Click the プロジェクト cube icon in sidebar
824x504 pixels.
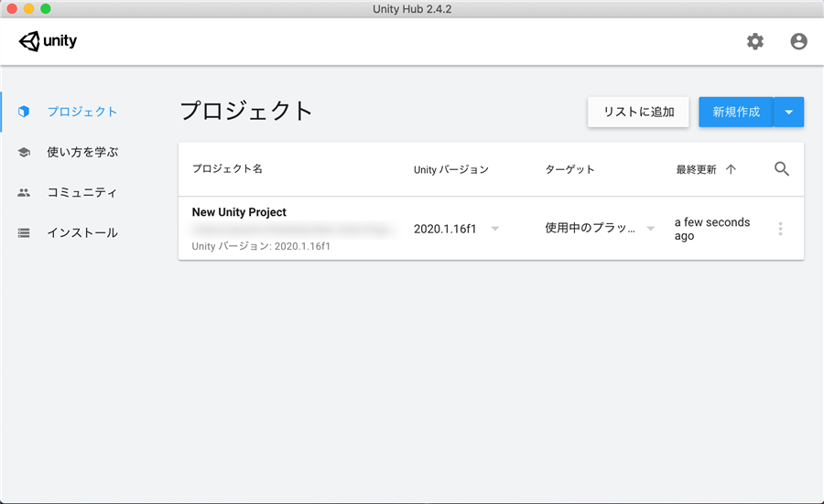click(24, 112)
